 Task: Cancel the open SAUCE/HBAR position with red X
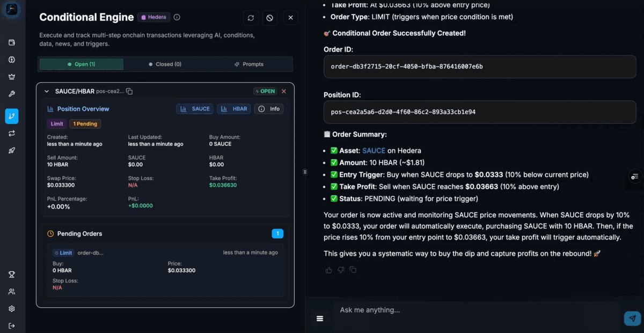(x=284, y=91)
